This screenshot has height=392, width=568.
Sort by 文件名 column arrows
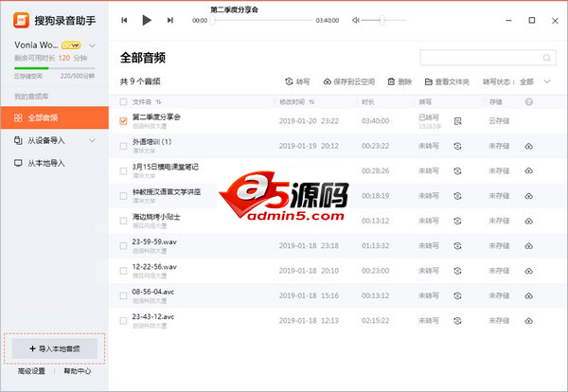pos(159,102)
